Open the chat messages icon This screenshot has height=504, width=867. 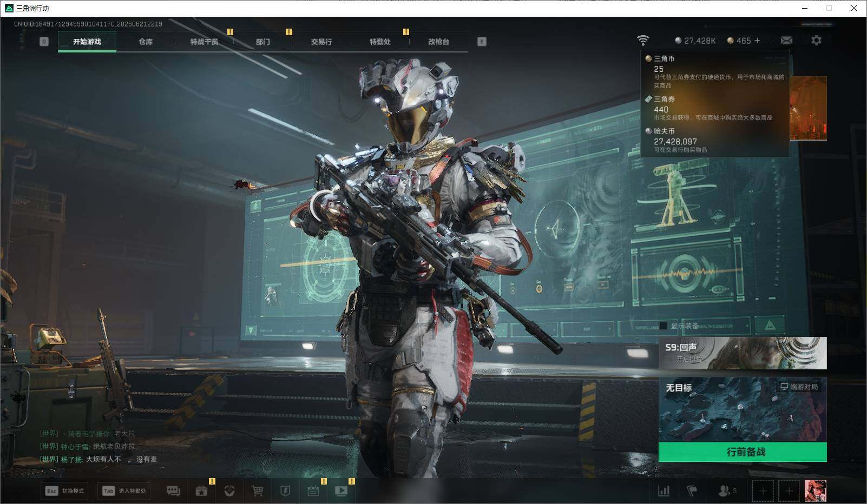click(173, 490)
